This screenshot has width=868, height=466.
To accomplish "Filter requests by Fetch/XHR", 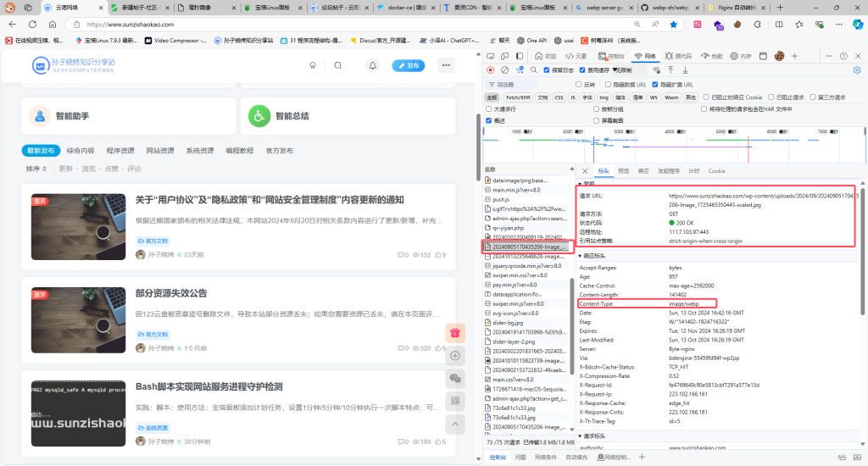I will (x=518, y=97).
